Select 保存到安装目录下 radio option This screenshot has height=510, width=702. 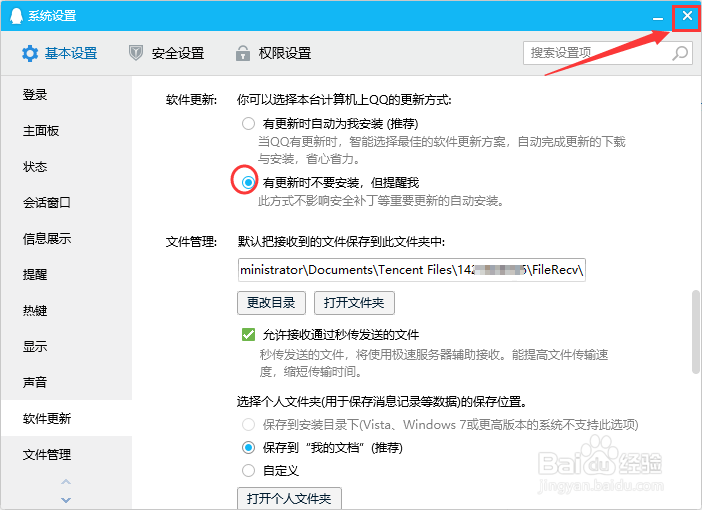click(248, 424)
